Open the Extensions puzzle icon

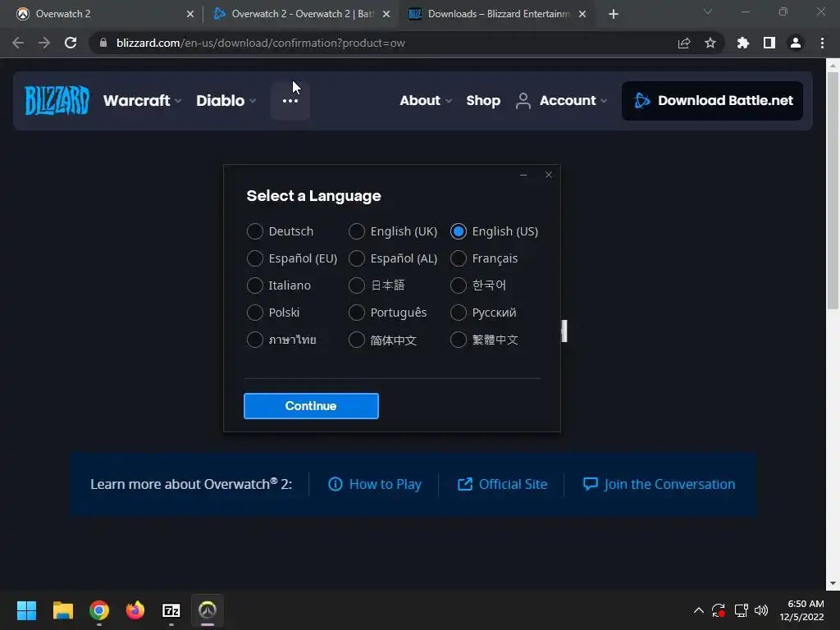742,43
